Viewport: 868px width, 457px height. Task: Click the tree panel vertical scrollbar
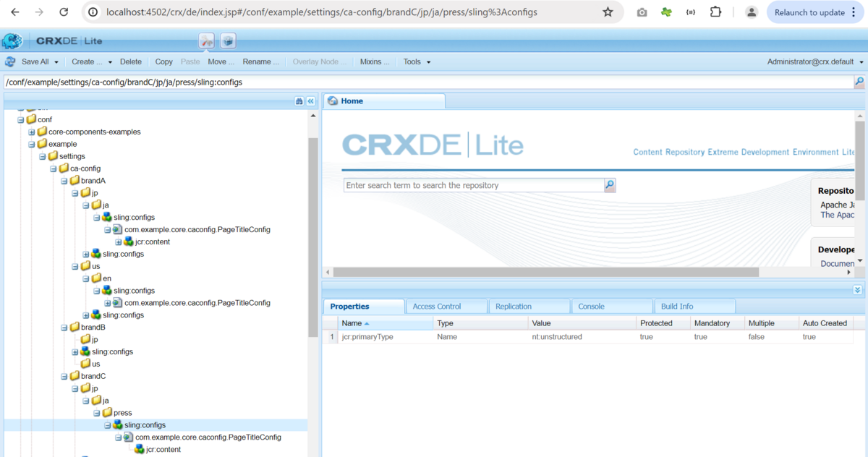click(312, 239)
